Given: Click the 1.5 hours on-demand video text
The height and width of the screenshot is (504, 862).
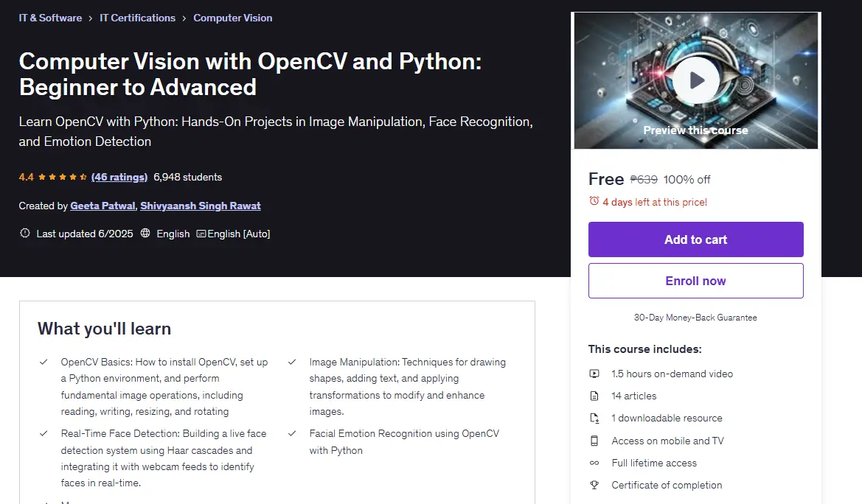Looking at the screenshot, I should pos(672,374).
